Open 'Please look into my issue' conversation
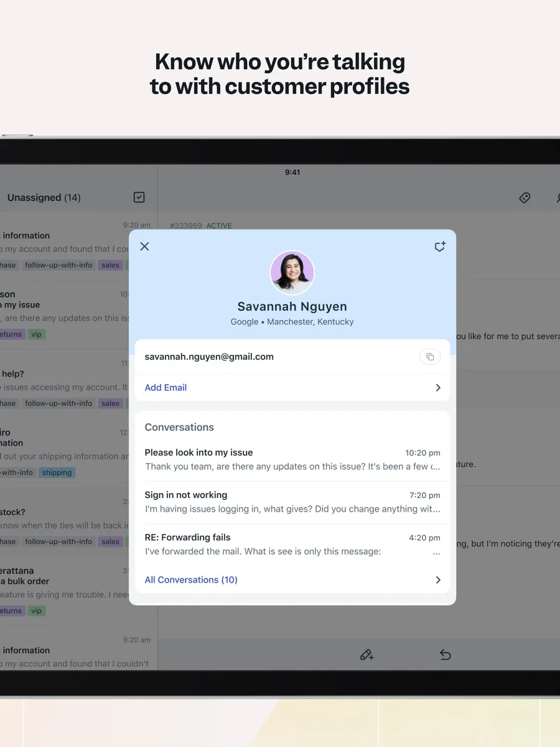The image size is (560, 747). 292,459
